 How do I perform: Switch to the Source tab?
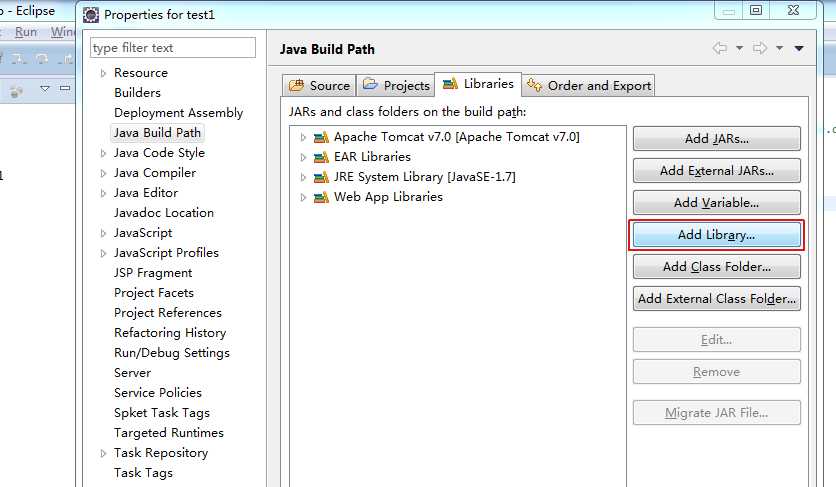319,85
